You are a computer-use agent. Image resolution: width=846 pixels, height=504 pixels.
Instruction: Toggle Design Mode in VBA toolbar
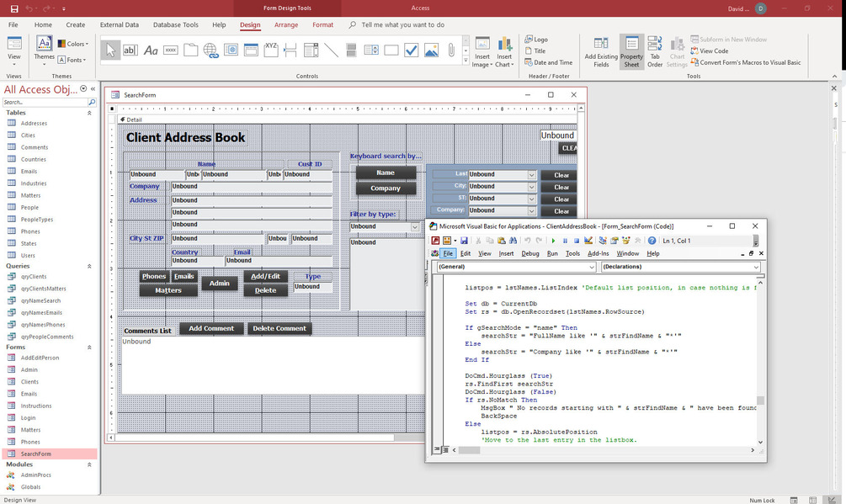588,241
